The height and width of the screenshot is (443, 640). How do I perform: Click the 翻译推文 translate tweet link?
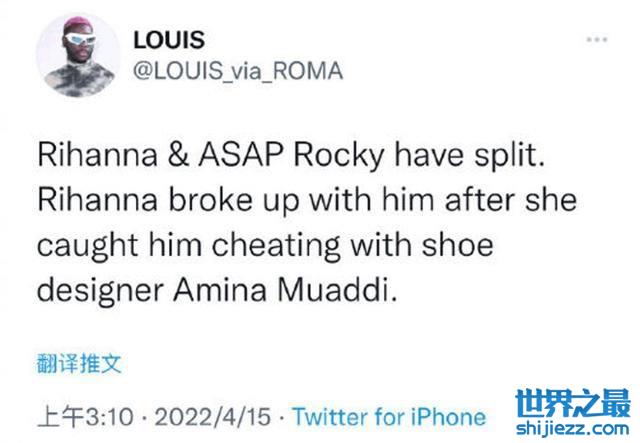78,364
